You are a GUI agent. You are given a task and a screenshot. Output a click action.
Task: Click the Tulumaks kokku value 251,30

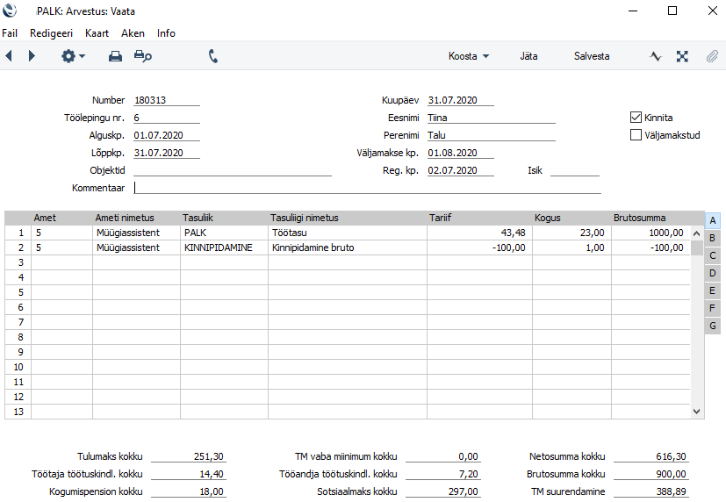tap(188, 457)
